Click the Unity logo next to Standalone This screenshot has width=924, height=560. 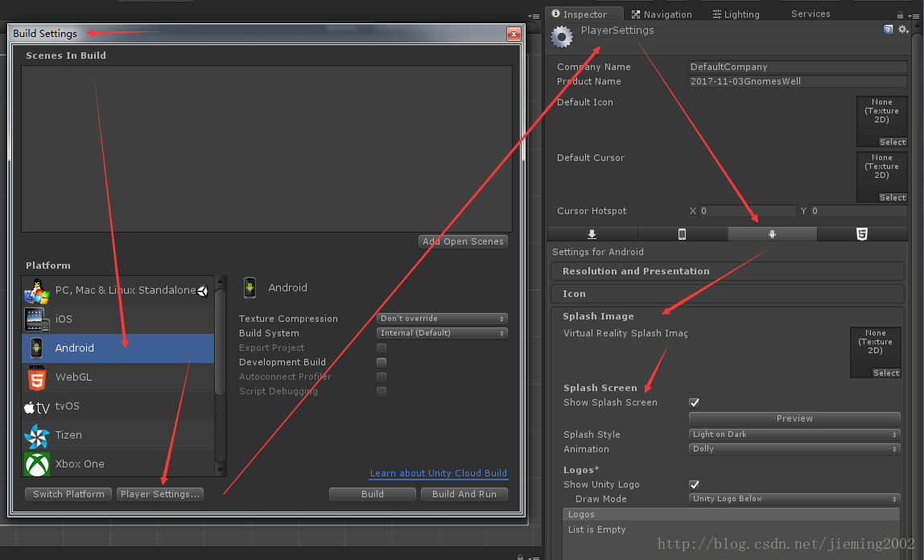(203, 291)
